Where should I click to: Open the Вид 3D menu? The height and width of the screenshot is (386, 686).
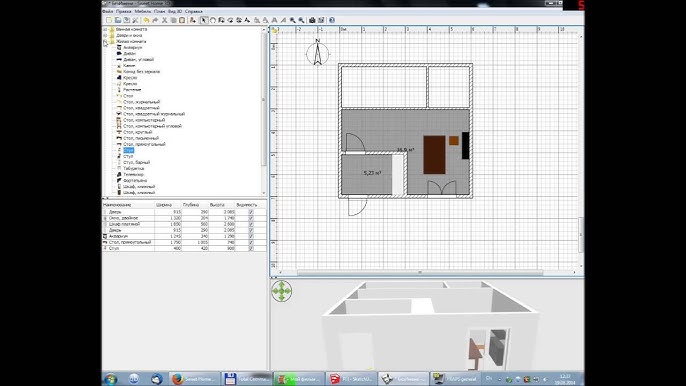pos(175,11)
